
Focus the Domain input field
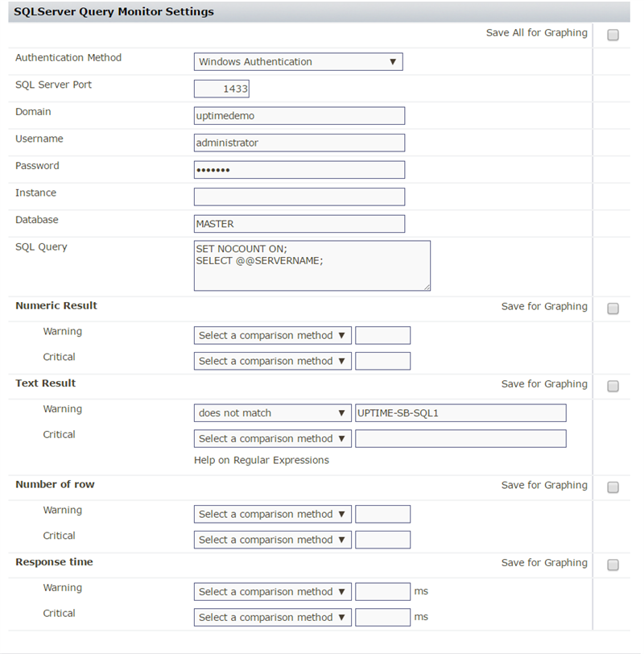pyautogui.click(x=299, y=115)
